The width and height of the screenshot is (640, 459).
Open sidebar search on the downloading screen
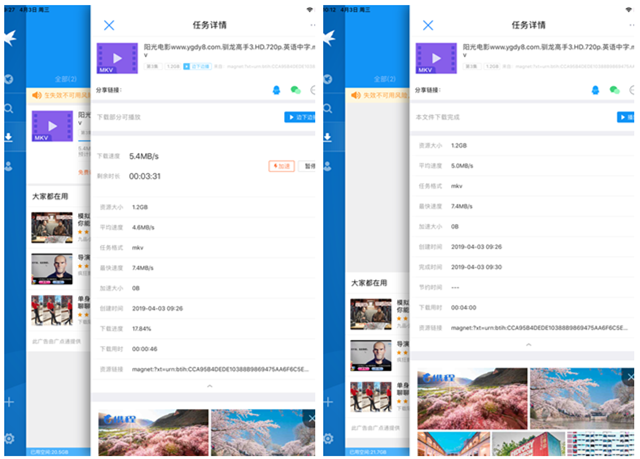[x=9, y=109]
